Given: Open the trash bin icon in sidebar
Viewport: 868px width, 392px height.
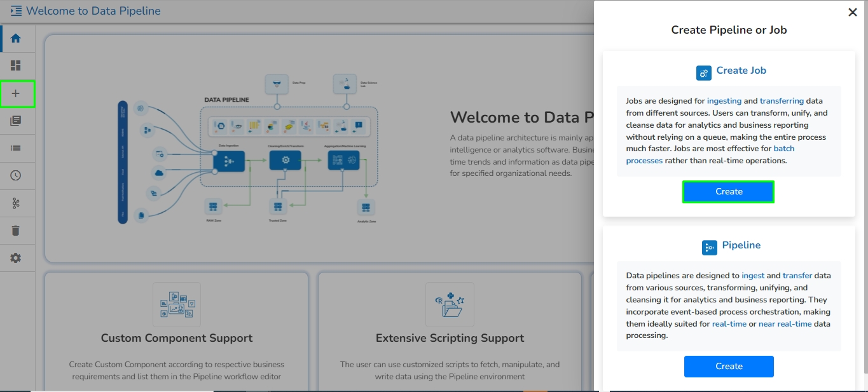Looking at the screenshot, I should click(16, 231).
